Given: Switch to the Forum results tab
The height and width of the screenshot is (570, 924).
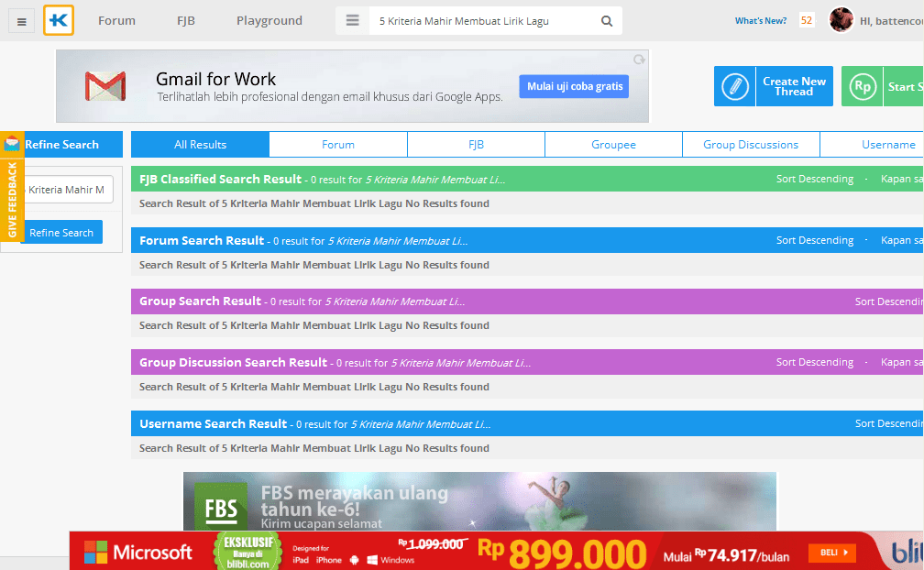Looking at the screenshot, I should point(338,145).
